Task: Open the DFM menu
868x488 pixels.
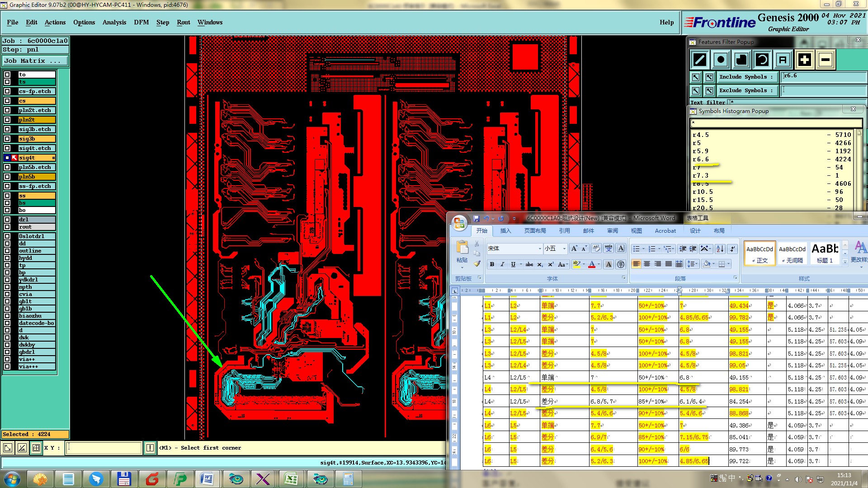Action: (x=141, y=22)
